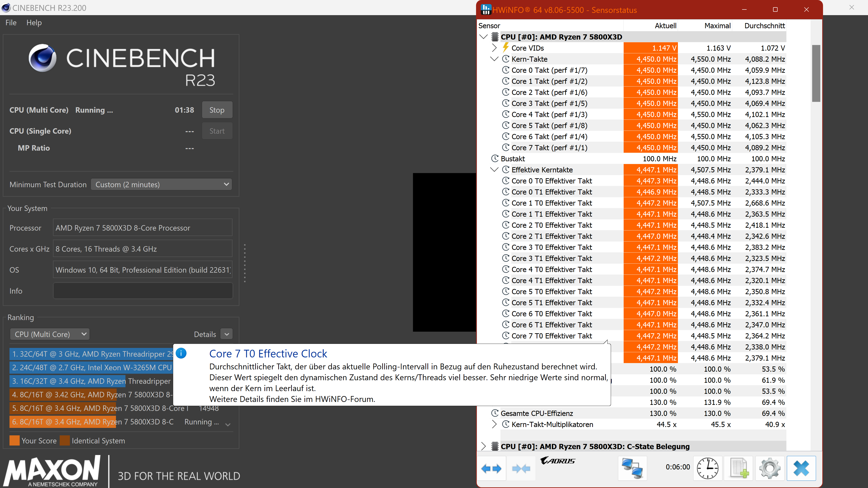Expand the Kern-Takt-Multiplikatoren node
The height and width of the screenshot is (488, 868).
494,424
